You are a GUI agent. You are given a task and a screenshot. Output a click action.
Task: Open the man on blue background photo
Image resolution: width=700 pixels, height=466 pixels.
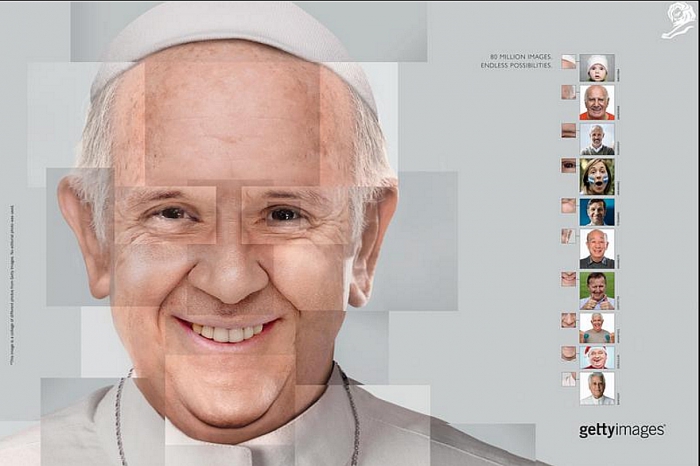coord(597,212)
